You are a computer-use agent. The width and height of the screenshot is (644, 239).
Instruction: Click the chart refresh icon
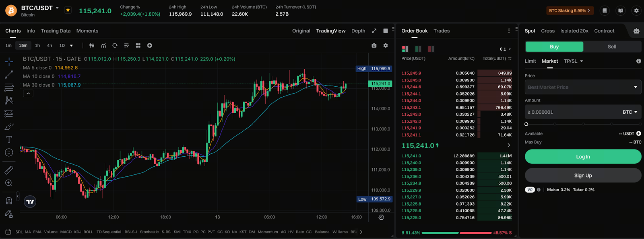point(115,45)
